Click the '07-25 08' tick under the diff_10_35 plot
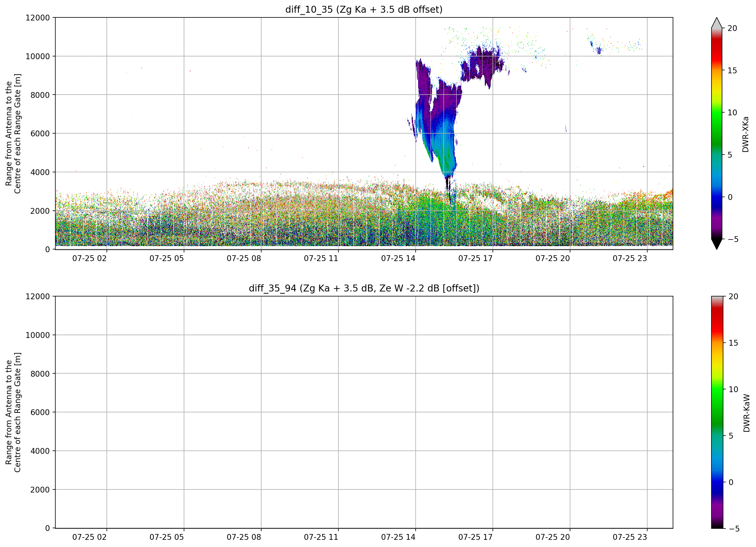 click(x=244, y=259)
